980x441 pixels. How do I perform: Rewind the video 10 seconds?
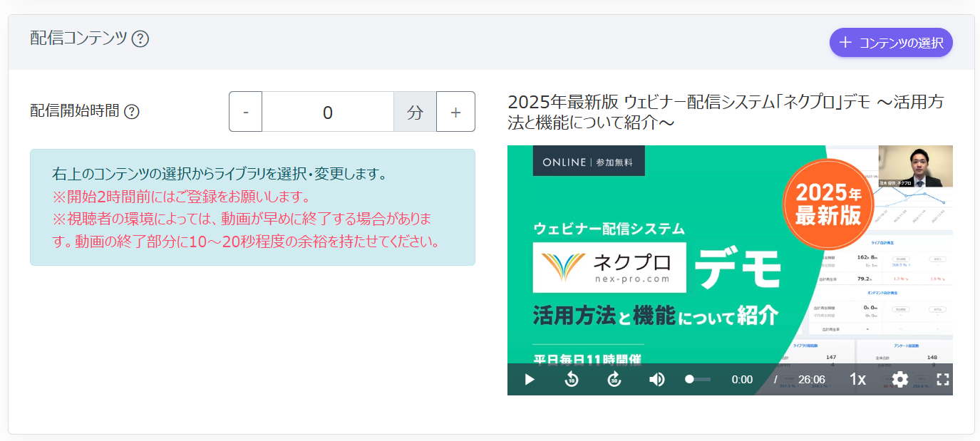572,380
